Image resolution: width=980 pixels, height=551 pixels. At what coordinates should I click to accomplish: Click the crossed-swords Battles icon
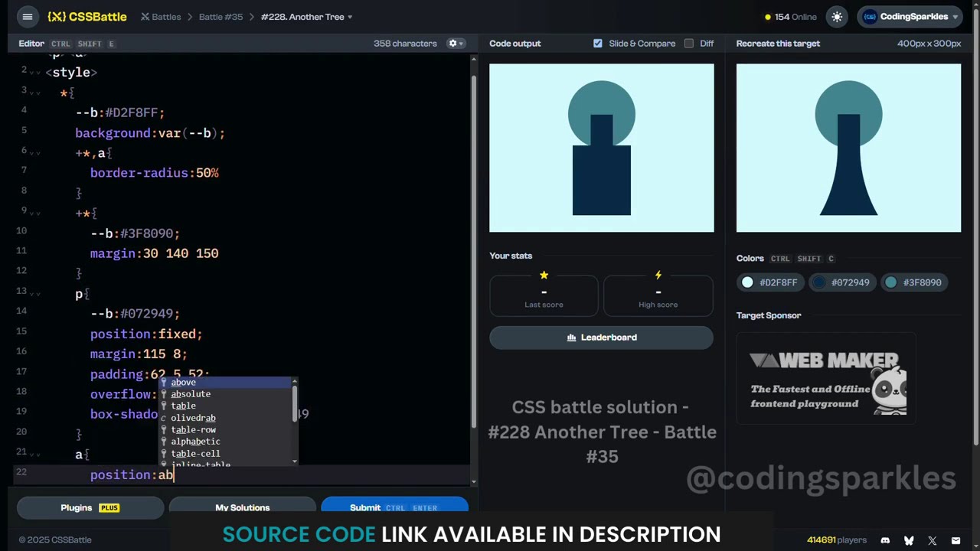145,17
